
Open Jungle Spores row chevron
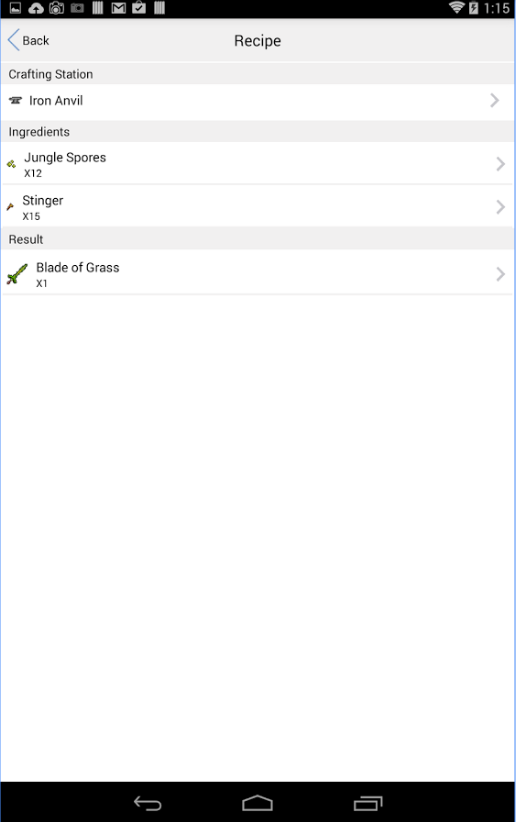(500, 164)
